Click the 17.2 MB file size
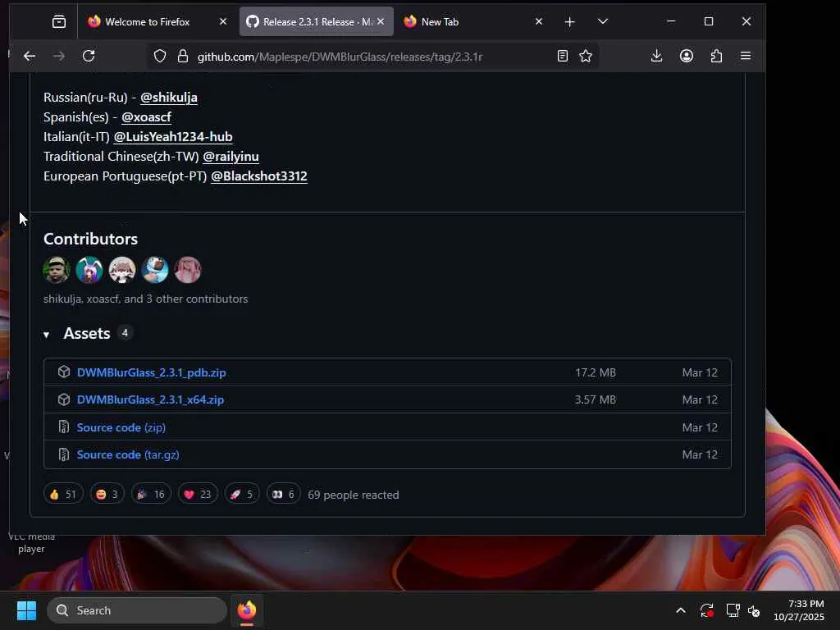This screenshot has width=840, height=630. pos(596,373)
